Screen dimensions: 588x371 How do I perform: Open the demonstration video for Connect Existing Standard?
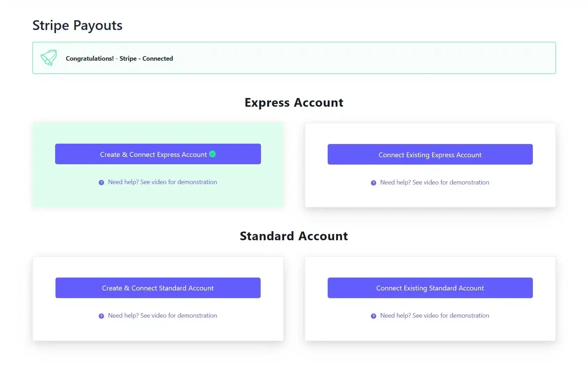click(x=434, y=315)
